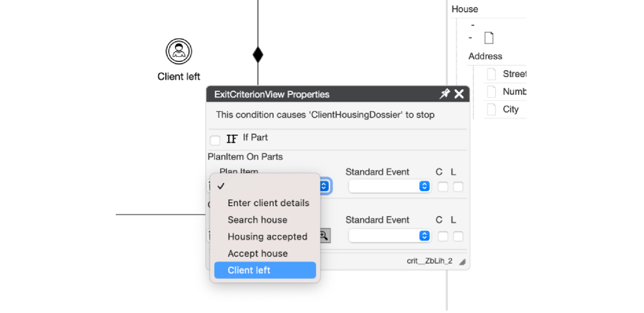This screenshot has height=313, width=644.
Task: Click the resize grip in panel corner
Action: (463, 262)
